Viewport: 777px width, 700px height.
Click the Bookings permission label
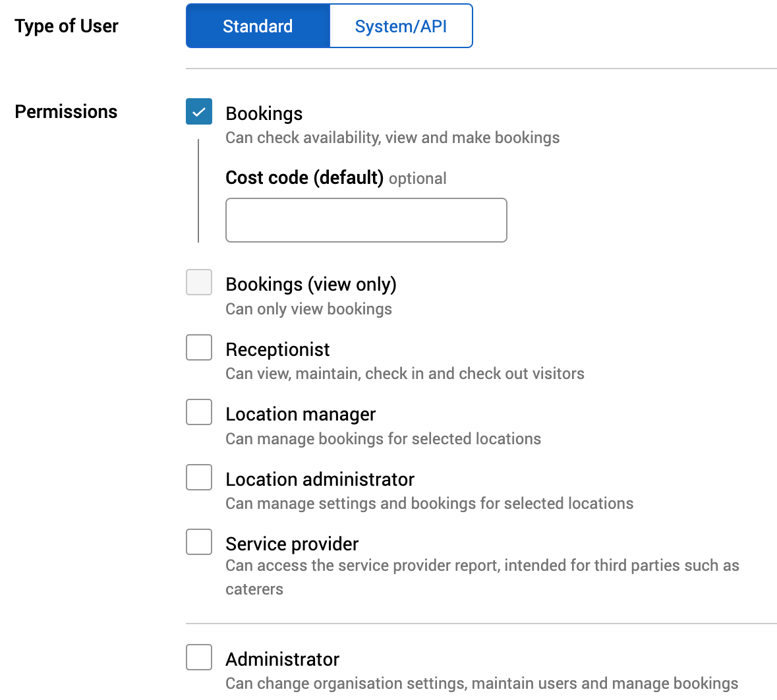(x=264, y=113)
